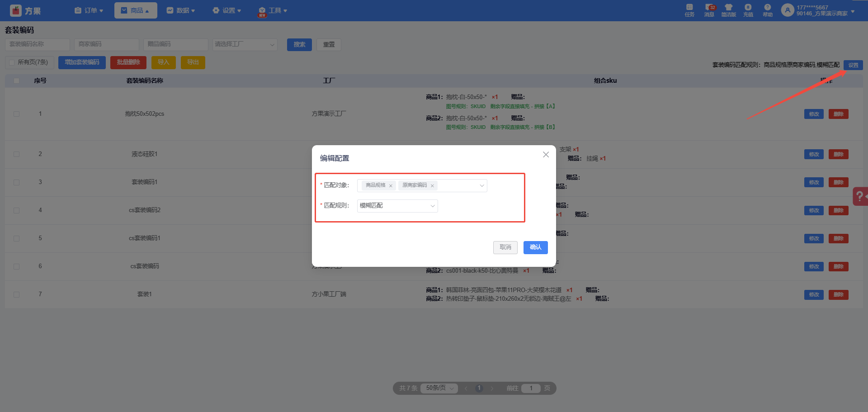Check the row for 套装编码1
868x412 pixels.
point(17,182)
